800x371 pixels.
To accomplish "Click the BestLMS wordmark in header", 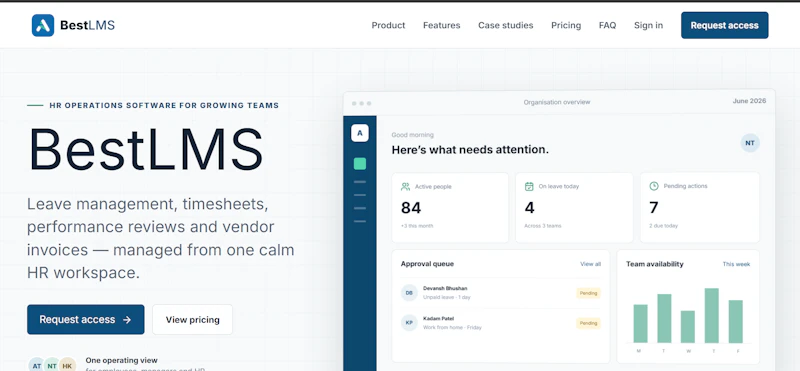I will pos(87,25).
